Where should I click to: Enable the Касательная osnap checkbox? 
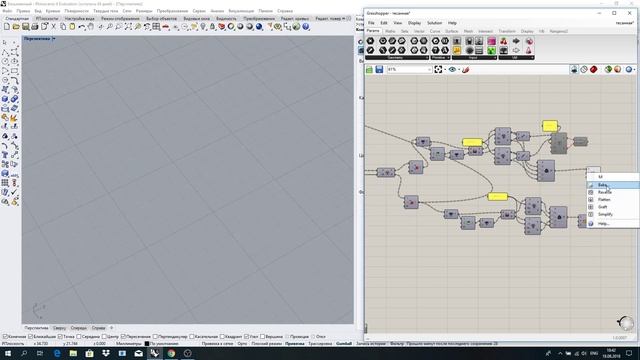tap(191, 337)
